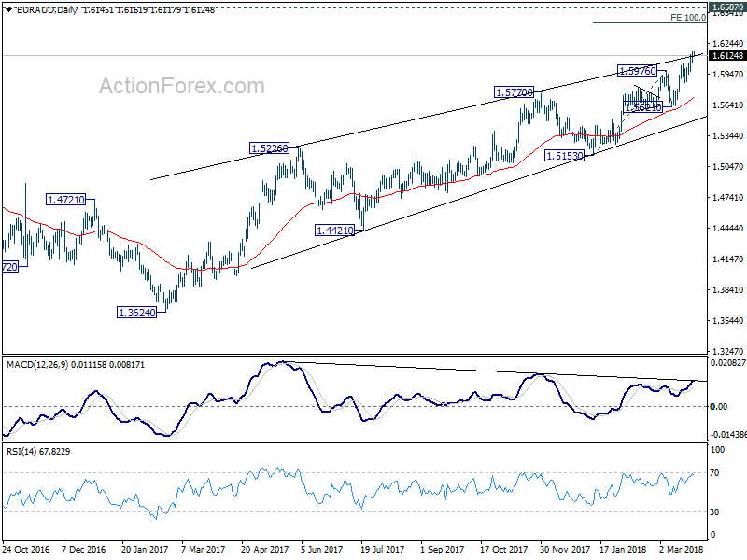Click the 24 Oct 2016 date marker
This screenshot has height=560, width=747.
coord(27,549)
